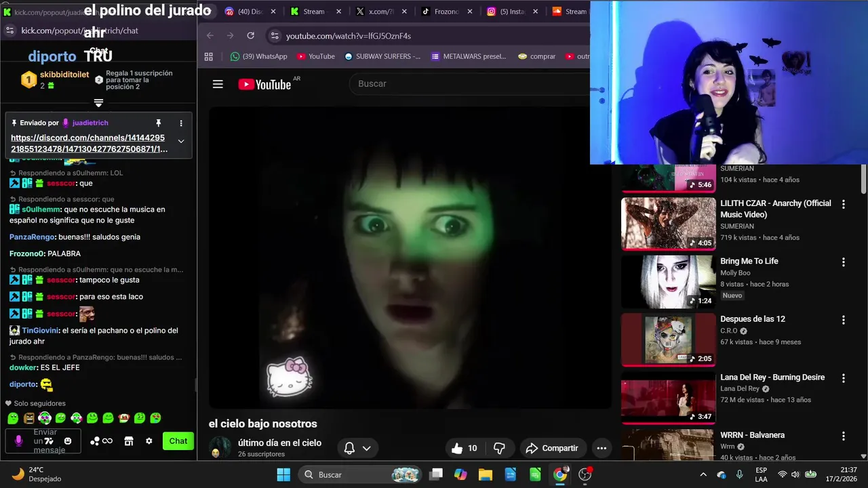The width and height of the screenshot is (868, 488).
Task: Open skibbiditoilet's profile in the leaderboard
Action: 64,75
